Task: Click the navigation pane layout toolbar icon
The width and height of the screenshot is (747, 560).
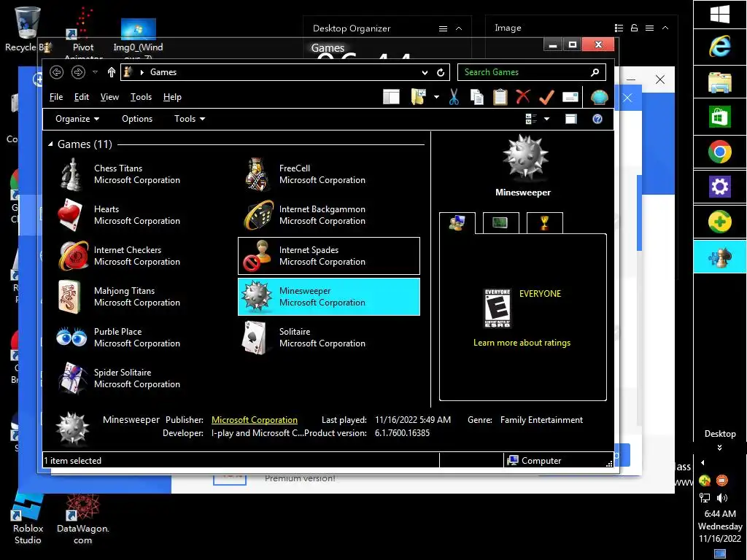Action: pos(391,97)
